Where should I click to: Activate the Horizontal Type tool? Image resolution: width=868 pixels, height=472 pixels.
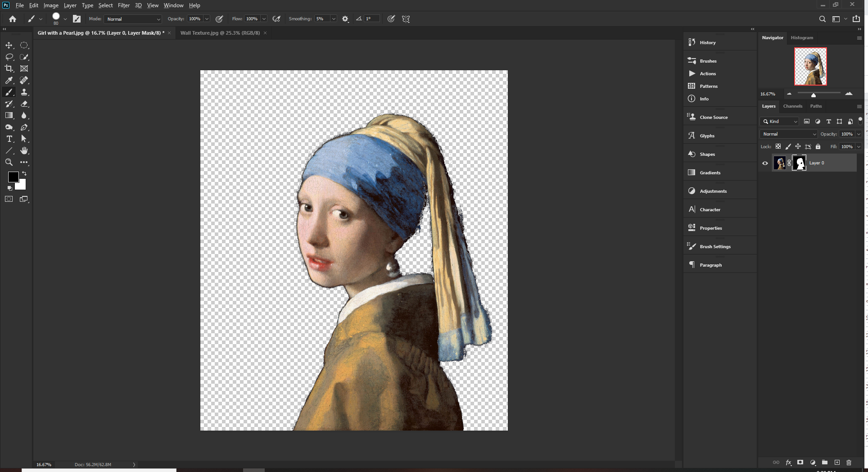9,139
